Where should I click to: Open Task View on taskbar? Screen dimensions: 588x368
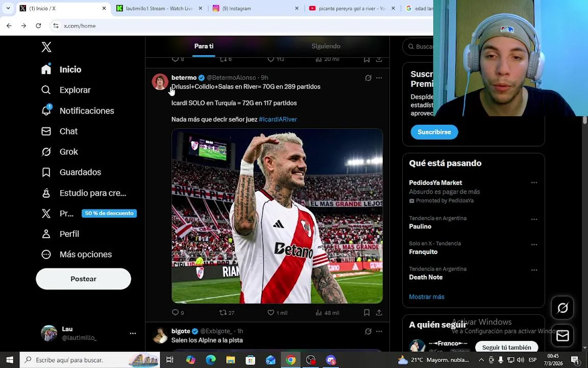170,360
